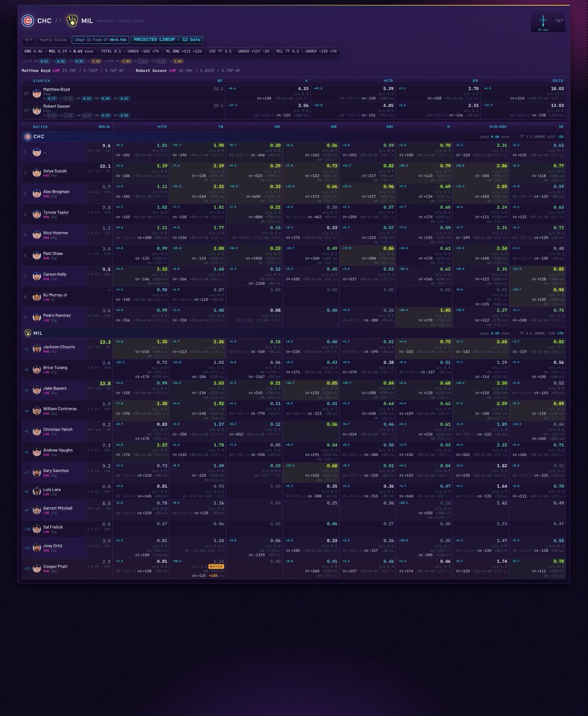Click Luis Lara's player avatar

click(37, 491)
